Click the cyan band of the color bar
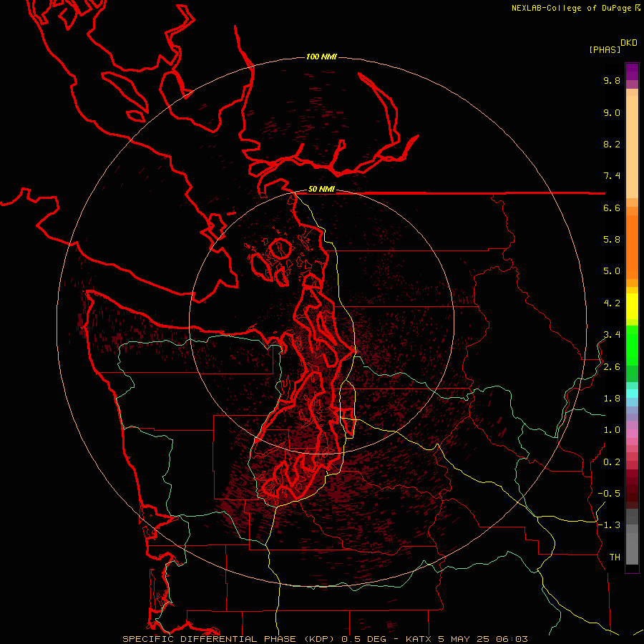644x644 pixels. click(x=632, y=393)
